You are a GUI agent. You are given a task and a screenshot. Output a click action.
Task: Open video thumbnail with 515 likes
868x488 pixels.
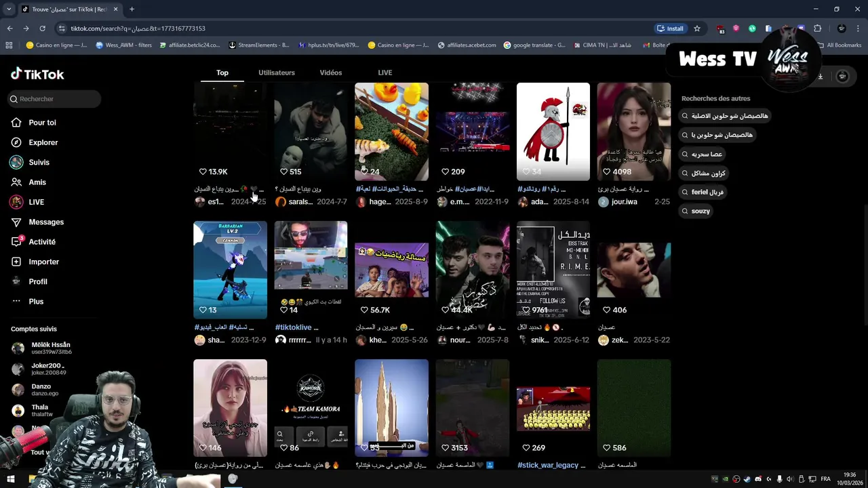point(311,131)
